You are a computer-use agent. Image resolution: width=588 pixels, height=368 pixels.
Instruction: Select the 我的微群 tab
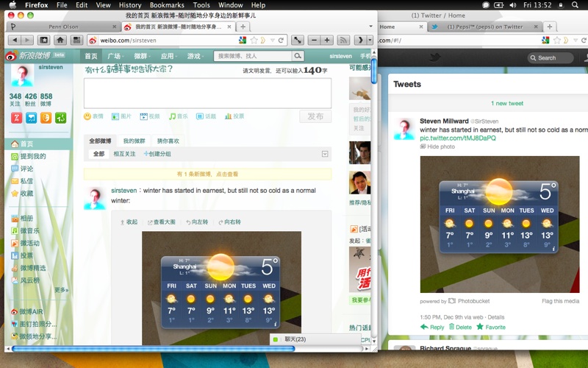coord(134,141)
